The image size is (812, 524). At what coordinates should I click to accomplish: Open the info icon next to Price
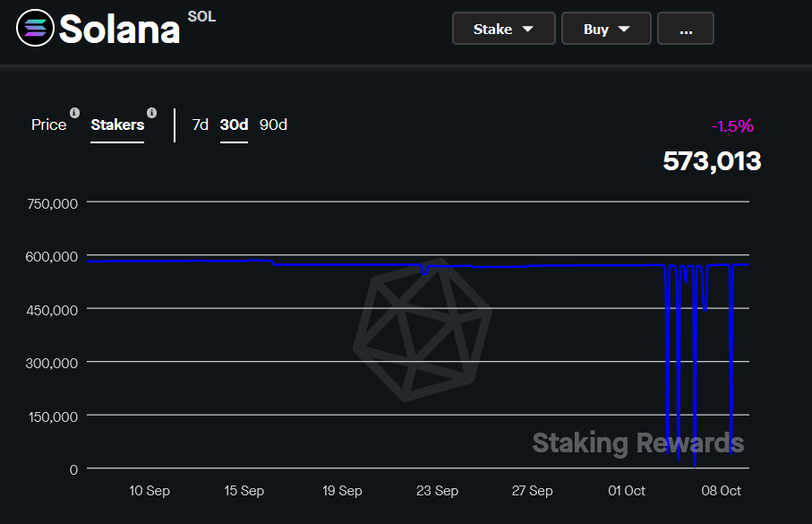(74, 113)
